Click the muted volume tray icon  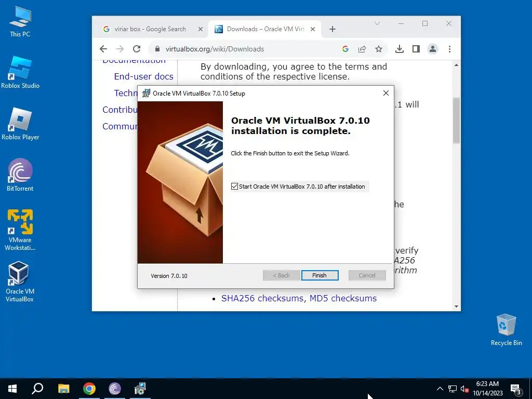click(x=464, y=389)
